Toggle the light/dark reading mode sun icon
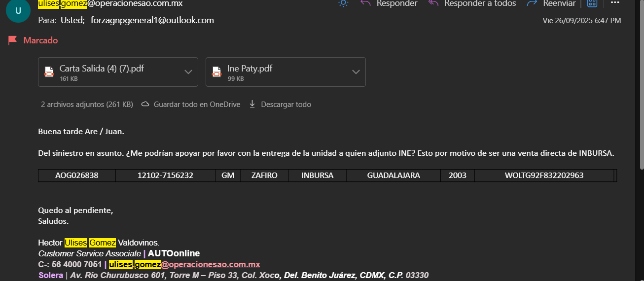Viewport: 644px width, 281px height. pos(343,3)
